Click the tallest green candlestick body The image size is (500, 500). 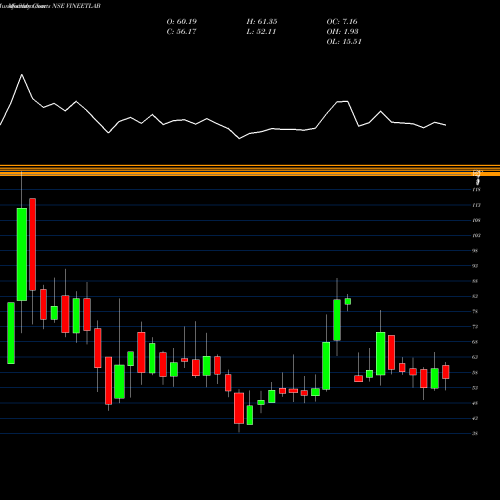pyautogui.click(x=22, y=254)
